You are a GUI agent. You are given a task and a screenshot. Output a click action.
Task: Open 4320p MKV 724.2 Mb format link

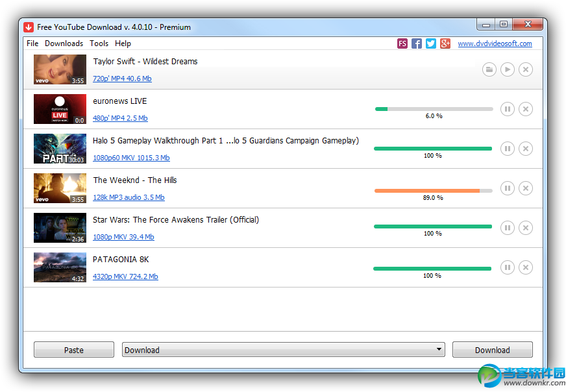125,276
